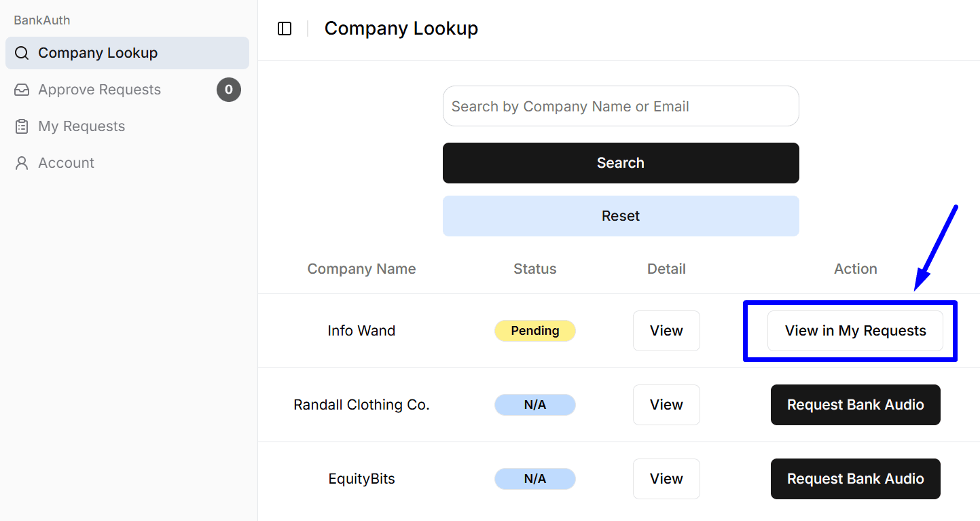
Task: Focus the company name or email search field
Action: (x=620, y=106)
